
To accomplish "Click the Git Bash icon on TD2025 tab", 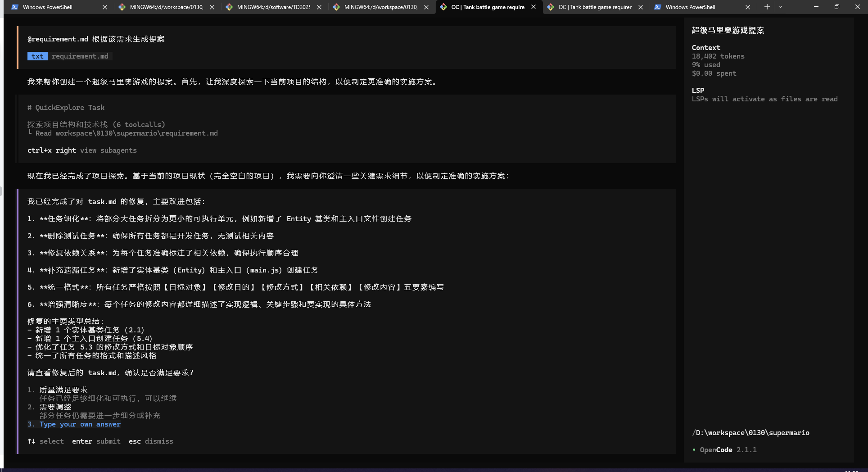I will [x=229, y=7].
